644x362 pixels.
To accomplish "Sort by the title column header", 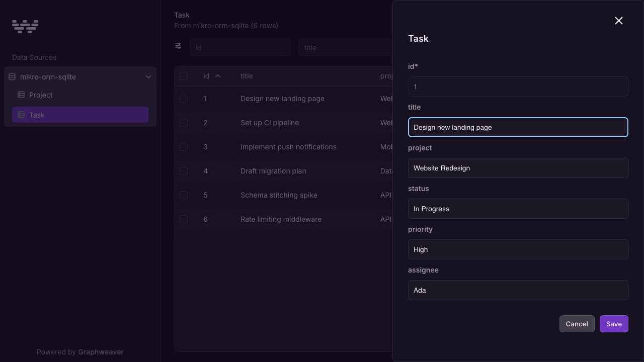I will (x=247, y=76).
